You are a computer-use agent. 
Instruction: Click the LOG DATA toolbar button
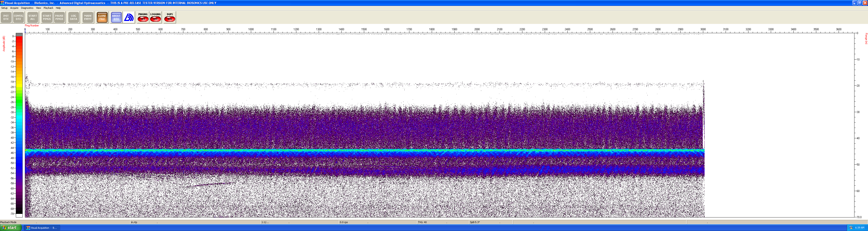click(x=73, y=18)
